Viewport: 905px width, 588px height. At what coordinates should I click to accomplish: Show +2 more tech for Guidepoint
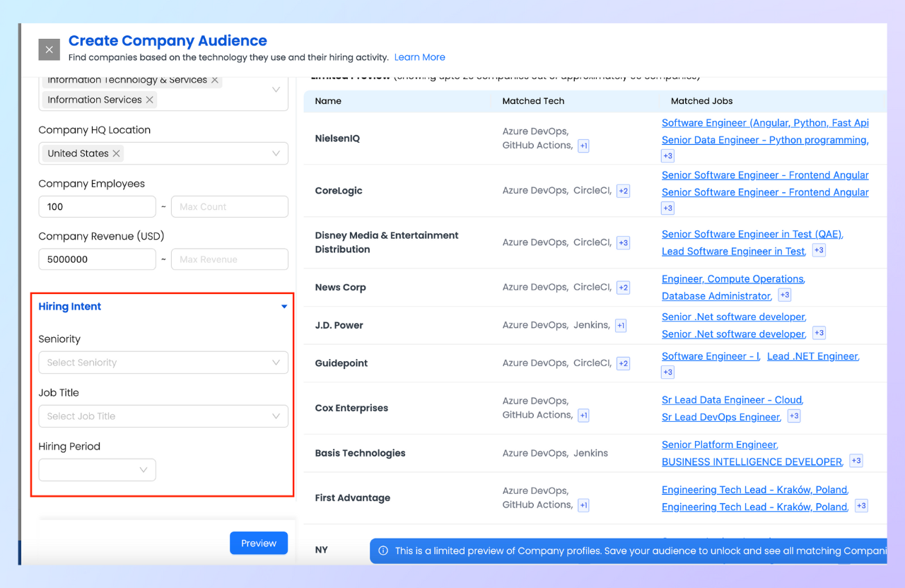tap(623, 363)
